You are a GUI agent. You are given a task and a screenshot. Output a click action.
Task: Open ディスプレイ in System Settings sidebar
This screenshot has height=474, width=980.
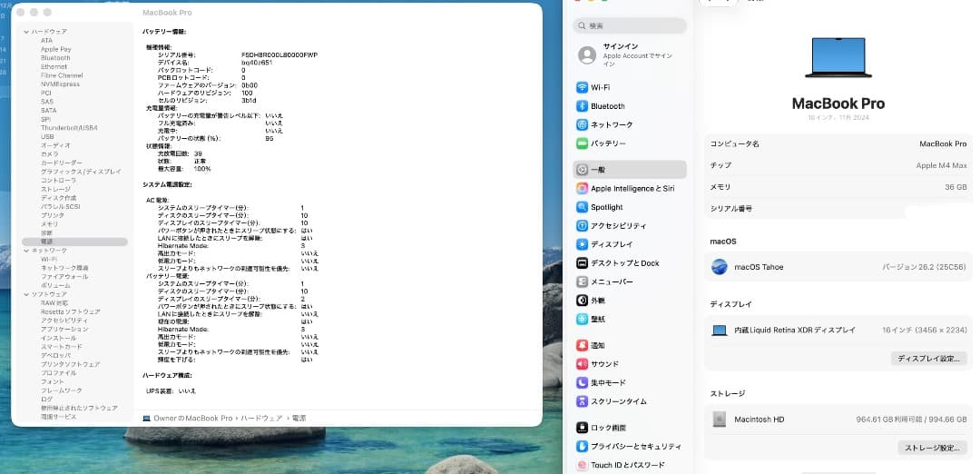pos(630,244)
